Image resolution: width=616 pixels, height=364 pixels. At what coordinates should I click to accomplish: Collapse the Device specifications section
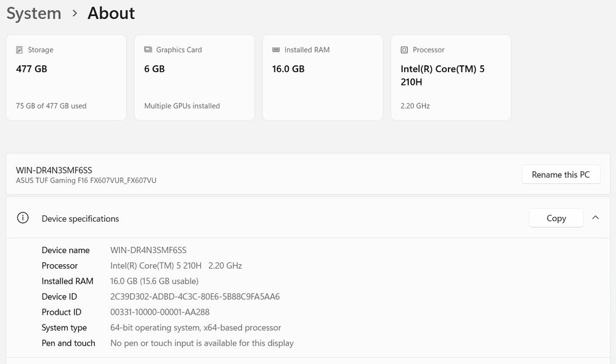pyautogui.click(x=596, y=217)
